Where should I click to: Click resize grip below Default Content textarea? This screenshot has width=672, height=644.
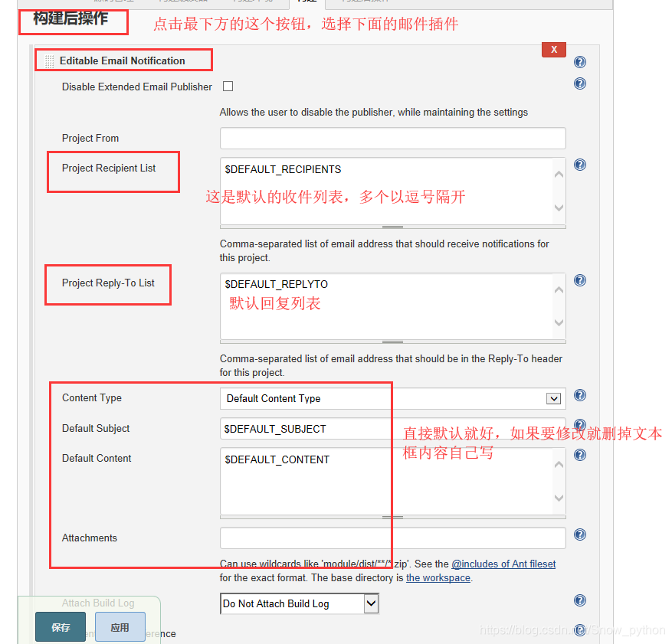393,517
